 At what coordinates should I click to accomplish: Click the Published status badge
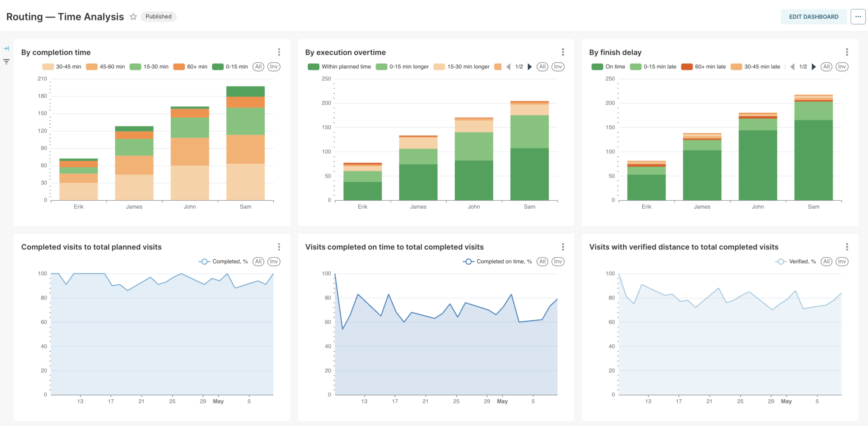click(x=159, y=17)
